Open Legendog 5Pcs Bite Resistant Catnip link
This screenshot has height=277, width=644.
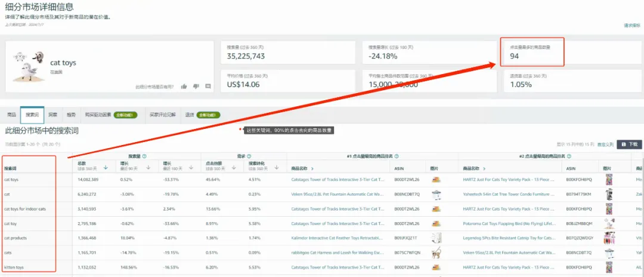[509, 238]
